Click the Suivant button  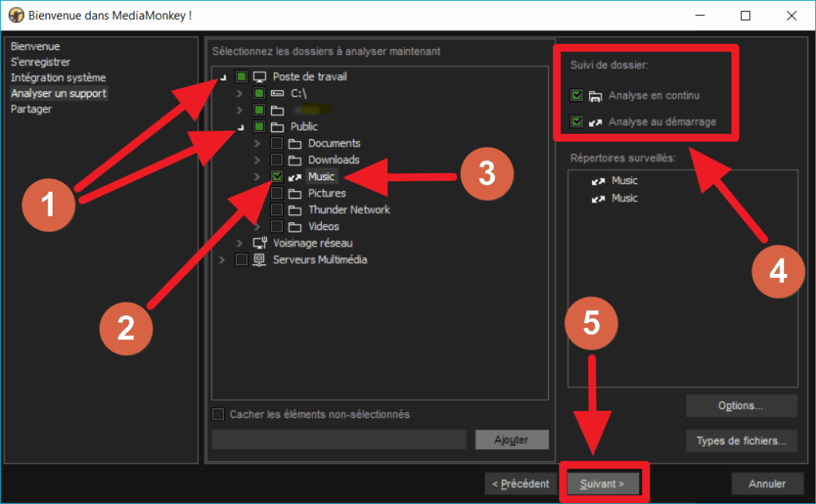[x=602, y=484]
